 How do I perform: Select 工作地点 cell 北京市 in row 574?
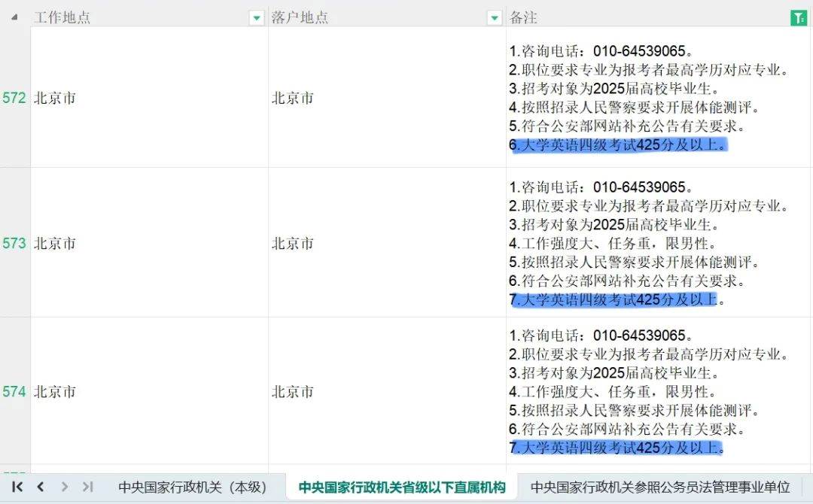[x=149, y=391]
